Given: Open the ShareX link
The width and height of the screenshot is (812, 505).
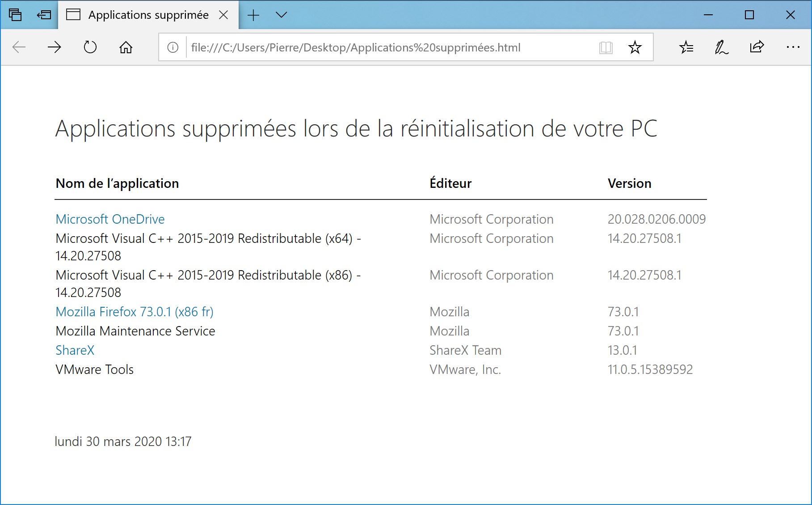Looking at the screenshot, I should pos(75,350).
